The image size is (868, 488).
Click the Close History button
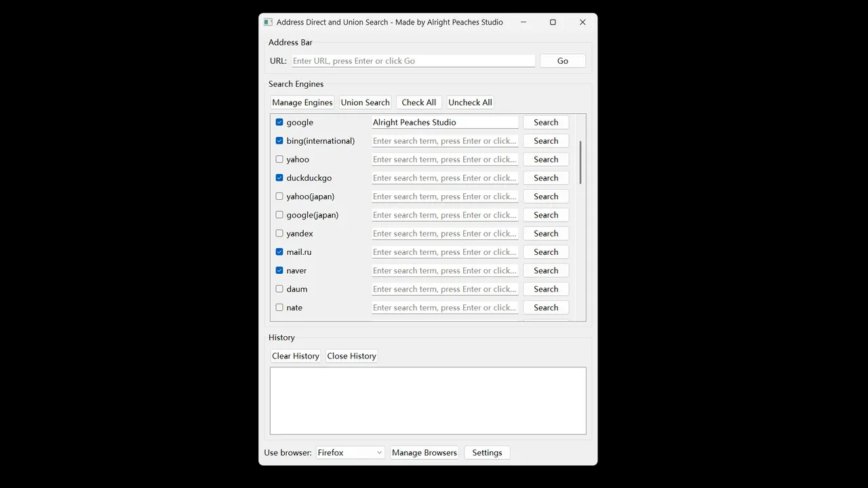(x=351, y=356)
